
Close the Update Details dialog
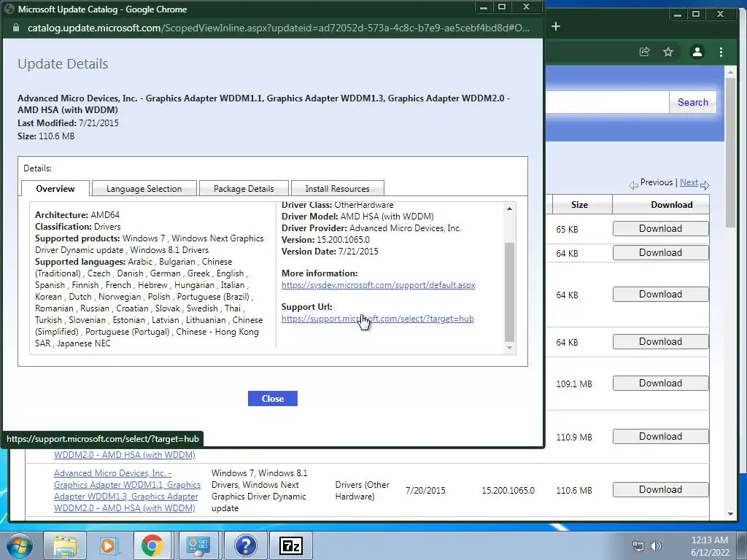[x=273, y=399]
